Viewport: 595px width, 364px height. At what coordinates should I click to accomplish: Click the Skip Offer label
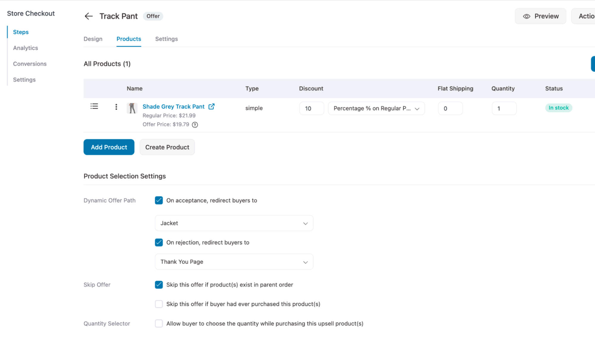97,285
